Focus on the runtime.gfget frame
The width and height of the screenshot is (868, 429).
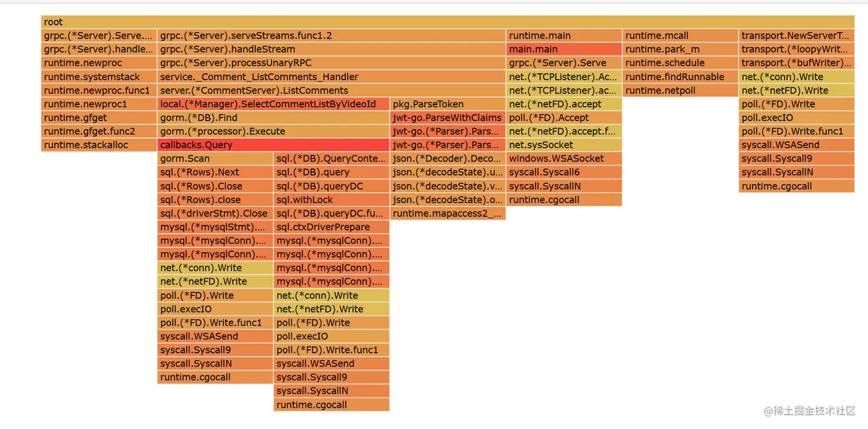[x=99, y=118]
